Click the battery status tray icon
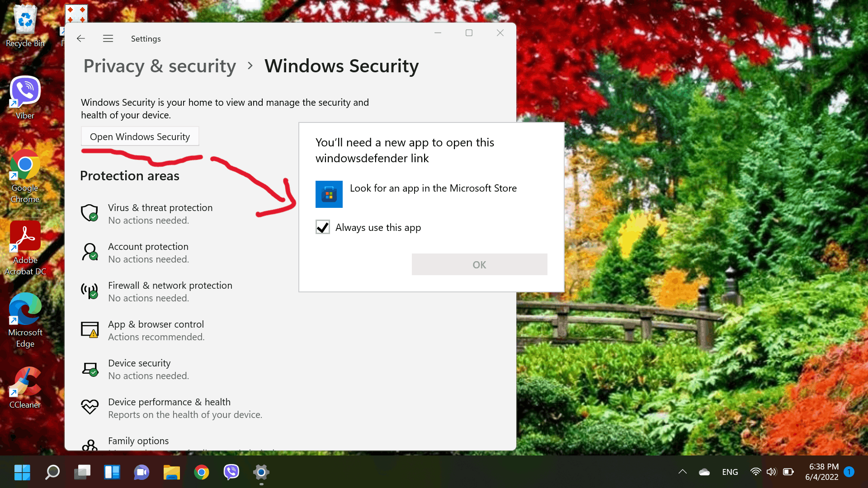 point(788,472)
